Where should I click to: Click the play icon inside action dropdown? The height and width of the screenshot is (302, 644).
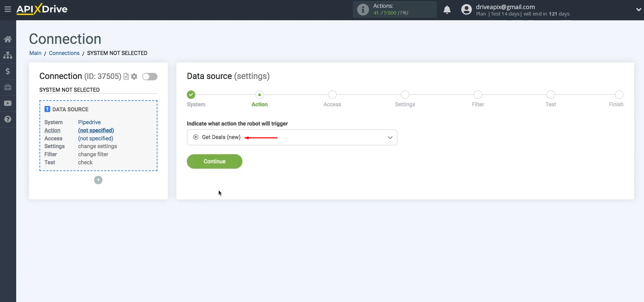[196, 137]
